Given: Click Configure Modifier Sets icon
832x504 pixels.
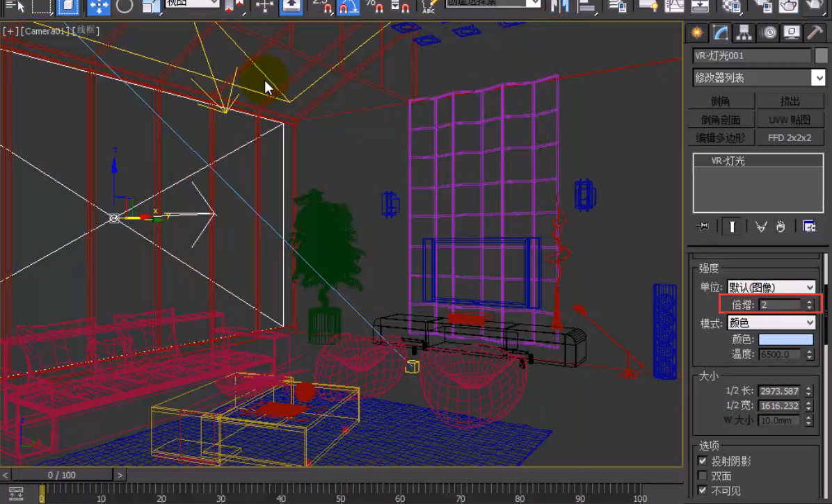Looking at the screenshot, I should tap(808, 227).
